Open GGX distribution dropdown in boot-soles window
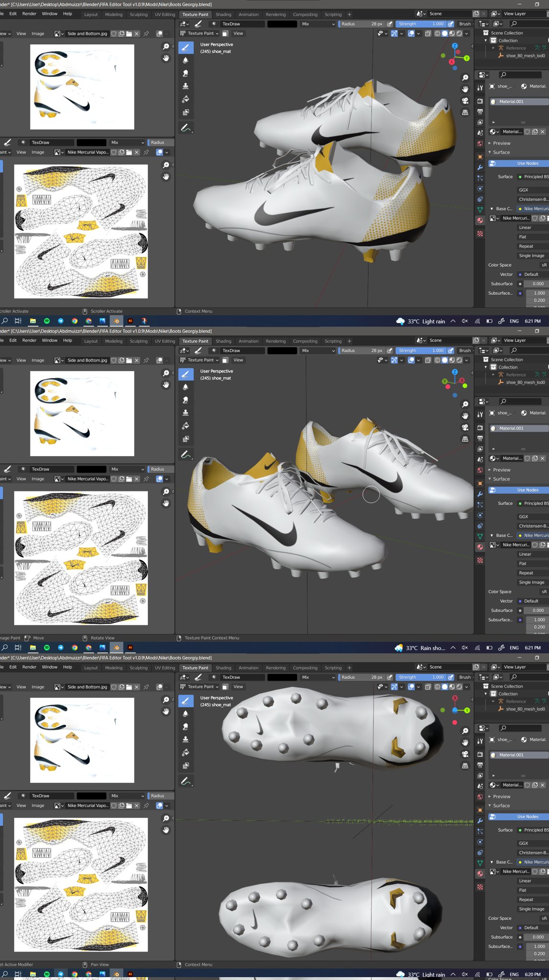Viewport: 549px width, 980px height. [533, 843]
